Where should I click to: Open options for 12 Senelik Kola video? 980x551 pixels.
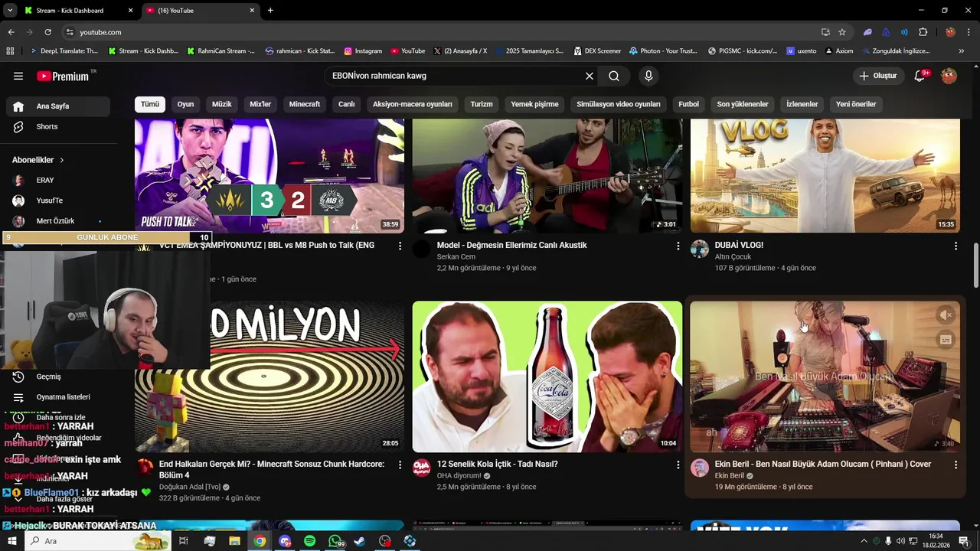pyautogui.click(x=678, y=465)
